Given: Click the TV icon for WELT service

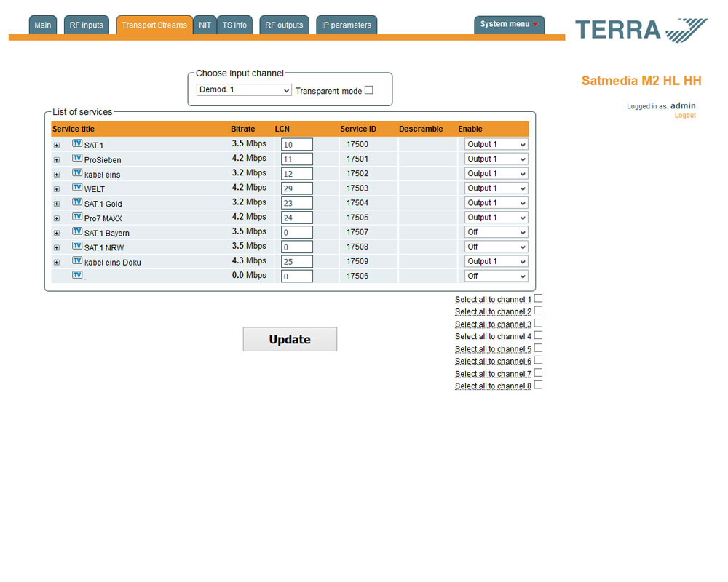Looking at the screenshot, I should pyautogui.click(x=77, y=187).
